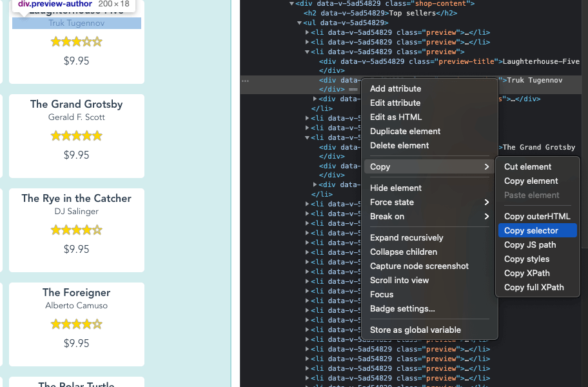The image size is (588, 387).
Task: Select Copy outerHTML option
Action: (x=537, y=217)
